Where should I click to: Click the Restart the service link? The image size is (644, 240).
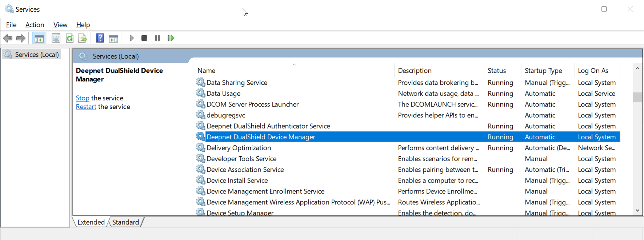click(x=86, y=107)
